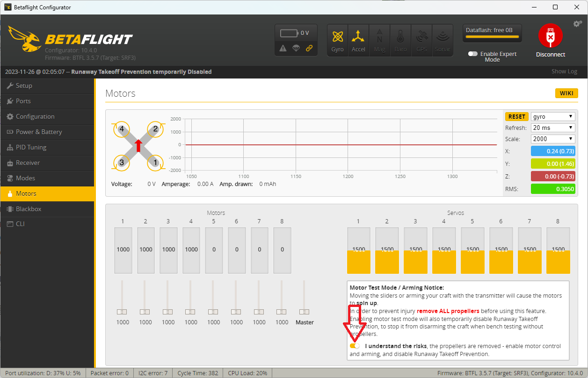
Task: Click the Motor 1 throttle slider handle
Action: point(122,312)
